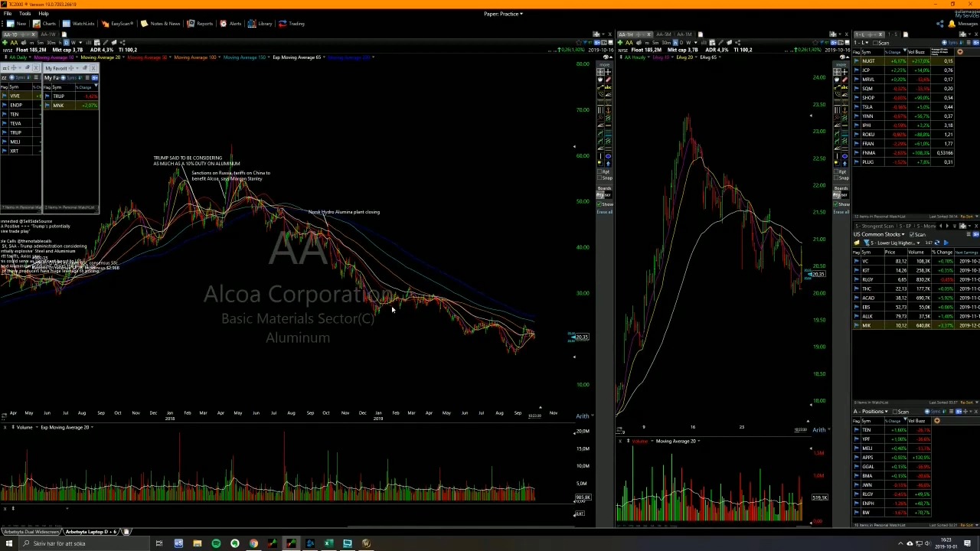The width and height of the screenshot is (980, 551).
Task: Select hand pan tool beside left chart
Action: [x=600, y=80]
